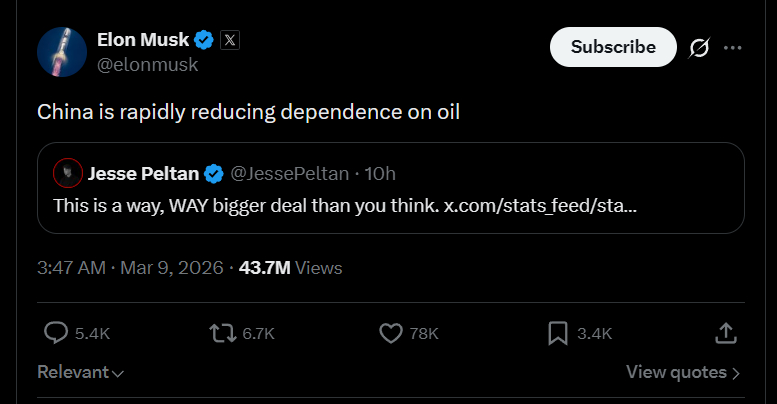Image resolution: width=777 pixels, height=404 pixels.
Task: Click Jesse Peltan's small avatar
Action: pyautogui.click(x=67, y=174)
